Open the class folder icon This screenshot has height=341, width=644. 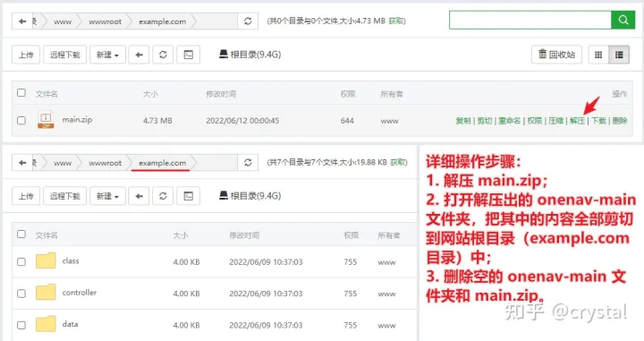[x=46, y=260]
